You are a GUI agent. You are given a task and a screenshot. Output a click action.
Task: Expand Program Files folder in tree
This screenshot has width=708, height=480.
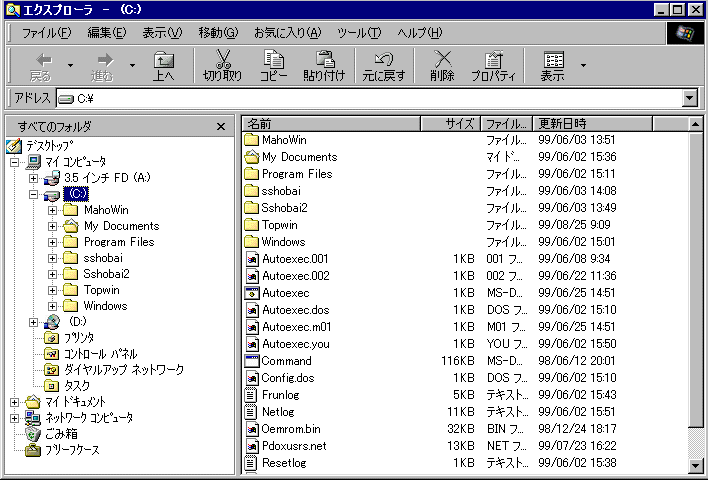(52, 242)
